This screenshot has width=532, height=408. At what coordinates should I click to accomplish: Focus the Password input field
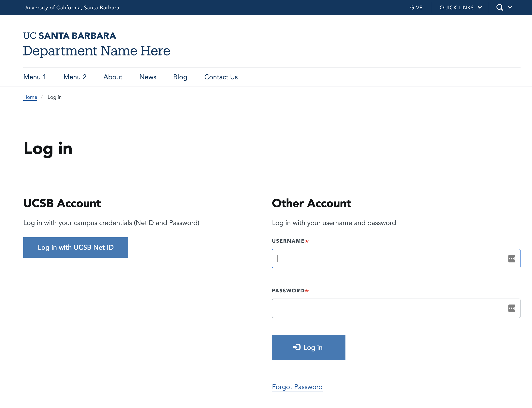tap(396, 308)
